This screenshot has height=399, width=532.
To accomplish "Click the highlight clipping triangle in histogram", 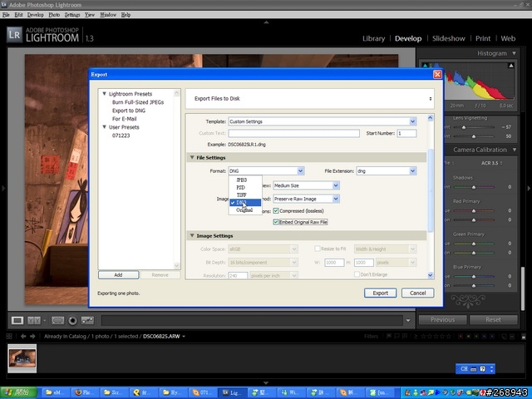I will click(x=511, y=66).
